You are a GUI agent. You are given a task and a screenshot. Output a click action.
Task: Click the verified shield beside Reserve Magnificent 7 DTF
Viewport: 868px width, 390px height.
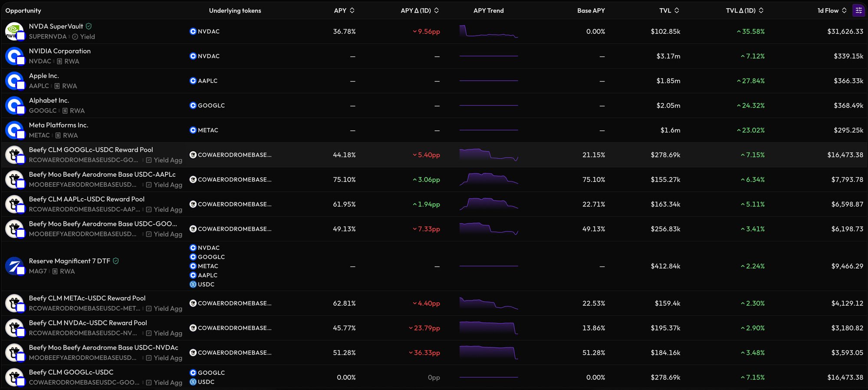coord(116,261)
